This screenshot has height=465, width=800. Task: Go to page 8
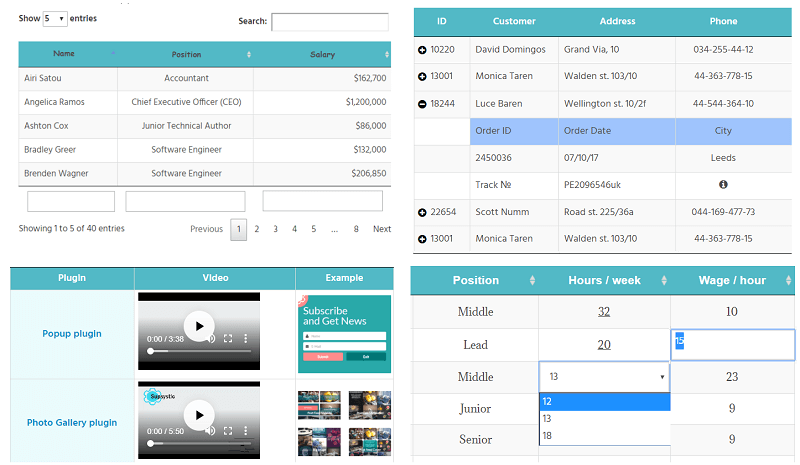click(356, 229)
